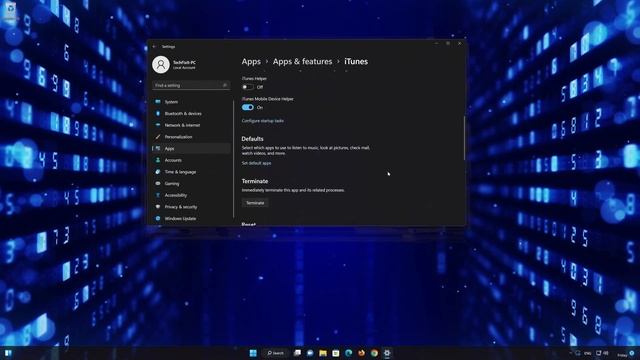Launch Google Chrome from taskbar
The image size is (640, 360).
point(374,353)
